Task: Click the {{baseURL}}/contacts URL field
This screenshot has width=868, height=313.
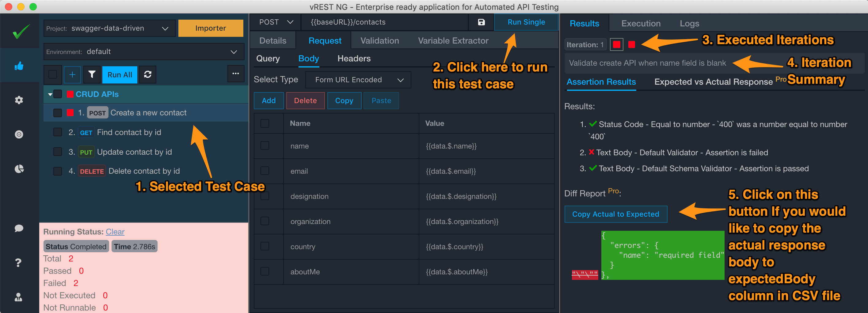Action: (385, 22)
